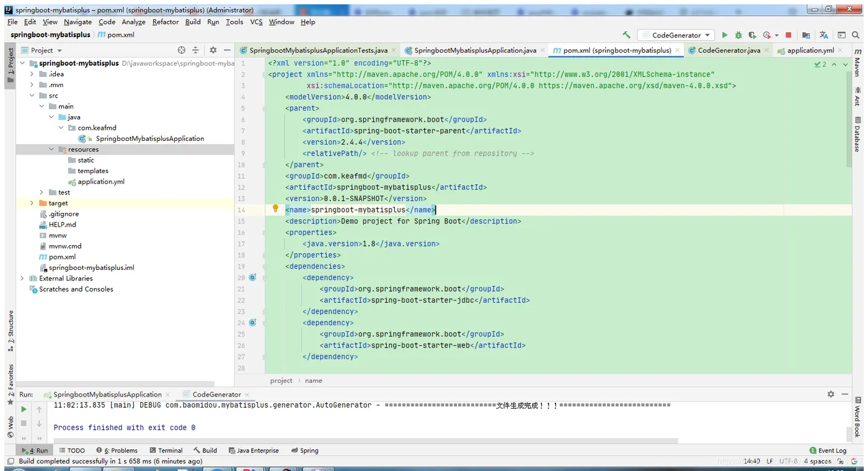Switch to SpringbootMybatisplusApplicationTests.java tab
868x471 pixels.
click(x=318, y=50)
